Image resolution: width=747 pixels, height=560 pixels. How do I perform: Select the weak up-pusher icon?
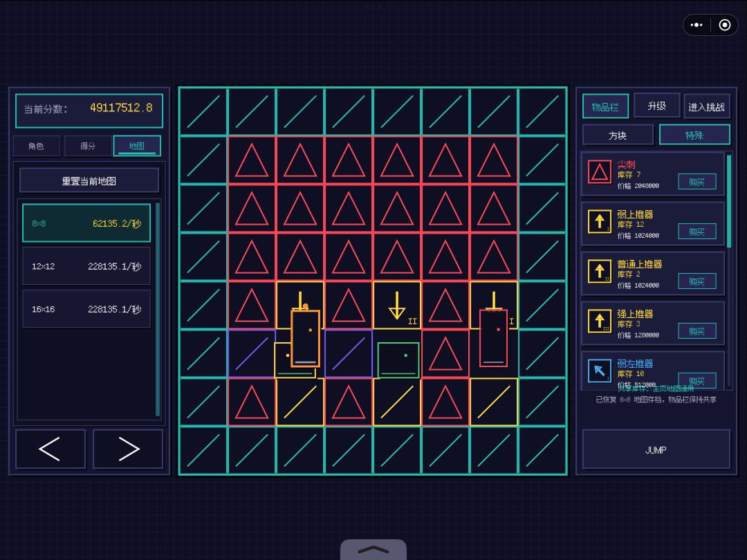(x=599, y=221)
